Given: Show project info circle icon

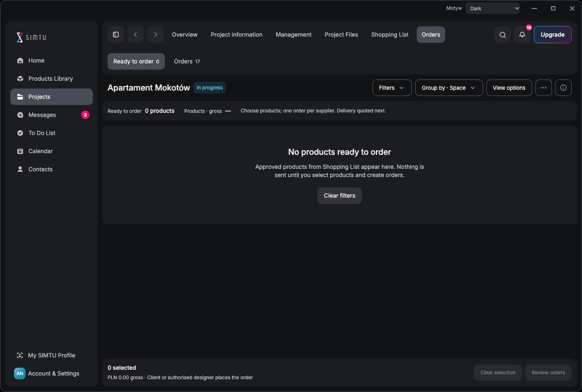Looking at the screenshot, I should tap(563, 88).
